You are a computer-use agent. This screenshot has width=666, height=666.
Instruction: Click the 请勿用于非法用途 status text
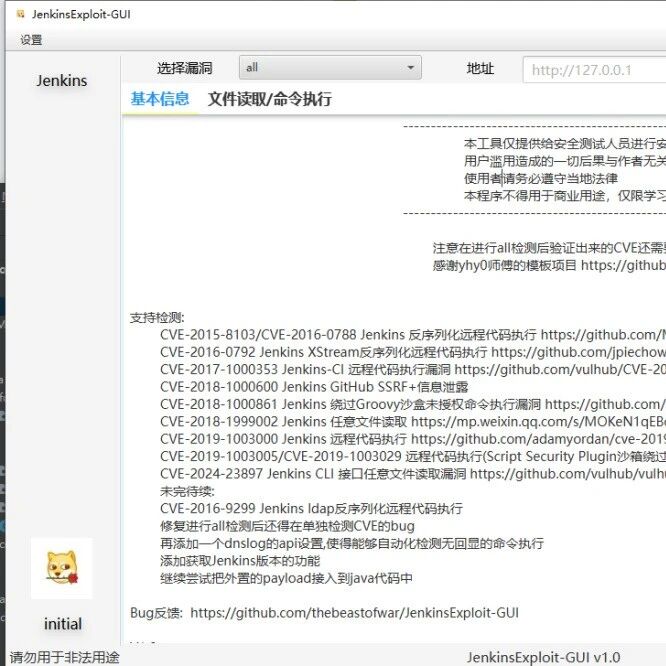coord(65,657)
